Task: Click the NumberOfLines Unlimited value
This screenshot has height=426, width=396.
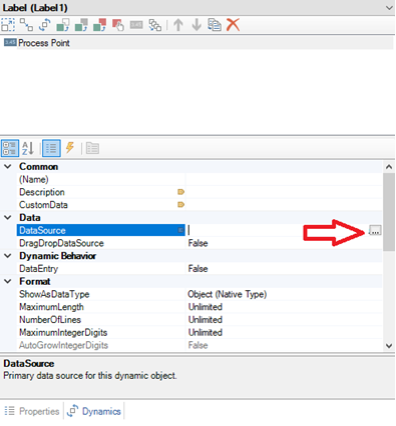Action: tap(205, 319)
